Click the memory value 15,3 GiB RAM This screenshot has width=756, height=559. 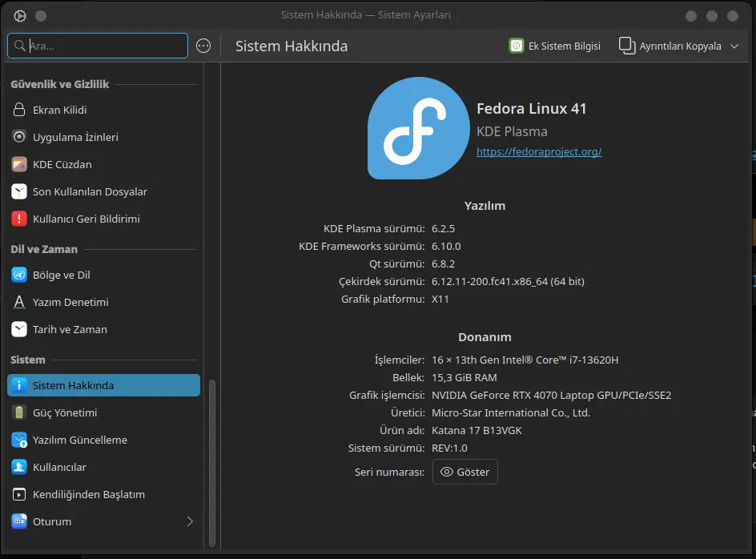(464, 378)
